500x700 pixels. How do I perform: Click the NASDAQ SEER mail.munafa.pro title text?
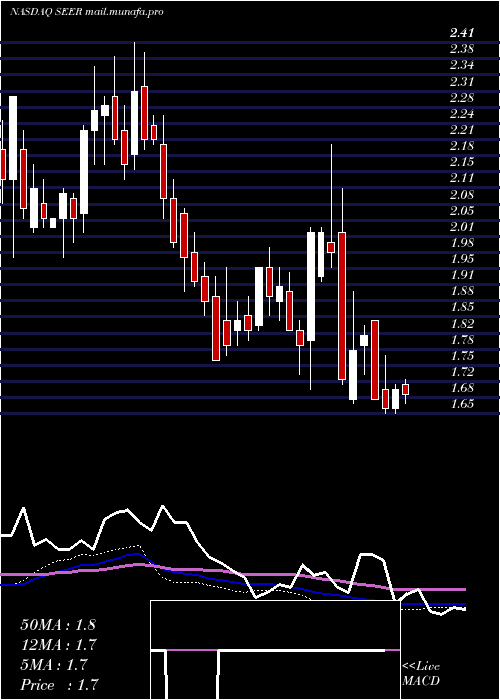click(86, 12)
